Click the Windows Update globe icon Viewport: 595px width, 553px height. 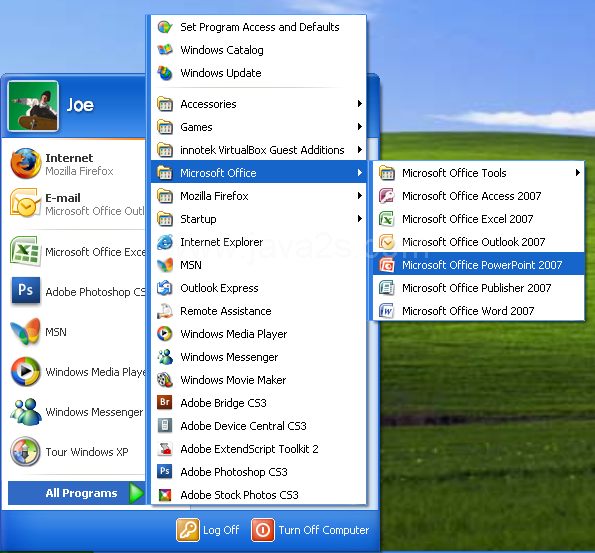(165, 73)
